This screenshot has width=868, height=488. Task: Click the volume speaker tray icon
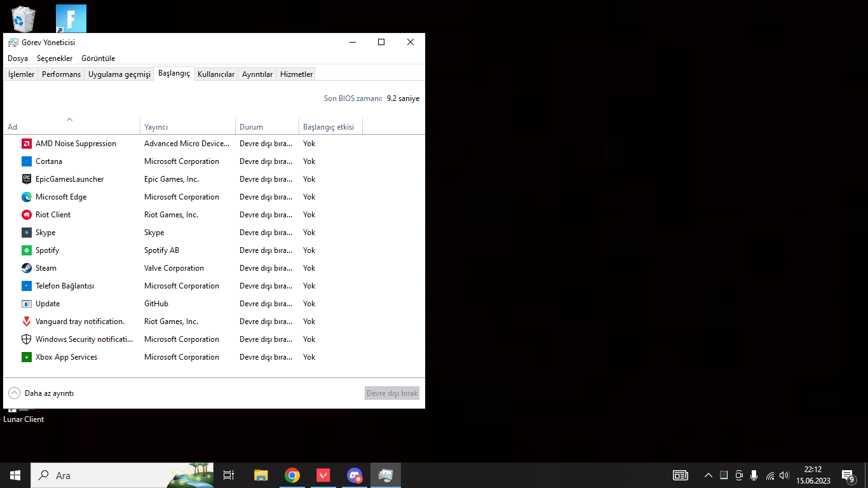coord(784,475)
